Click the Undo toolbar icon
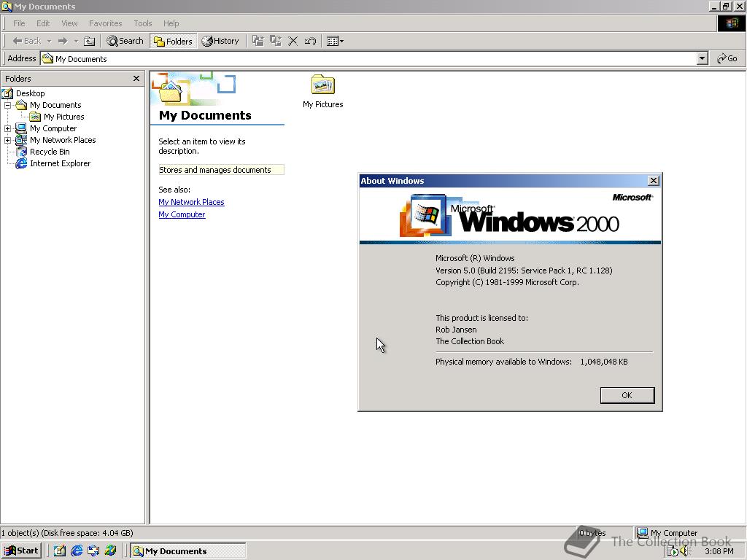Image resolution: width=747 pixels, height=560 pixels. pos(310,41)
